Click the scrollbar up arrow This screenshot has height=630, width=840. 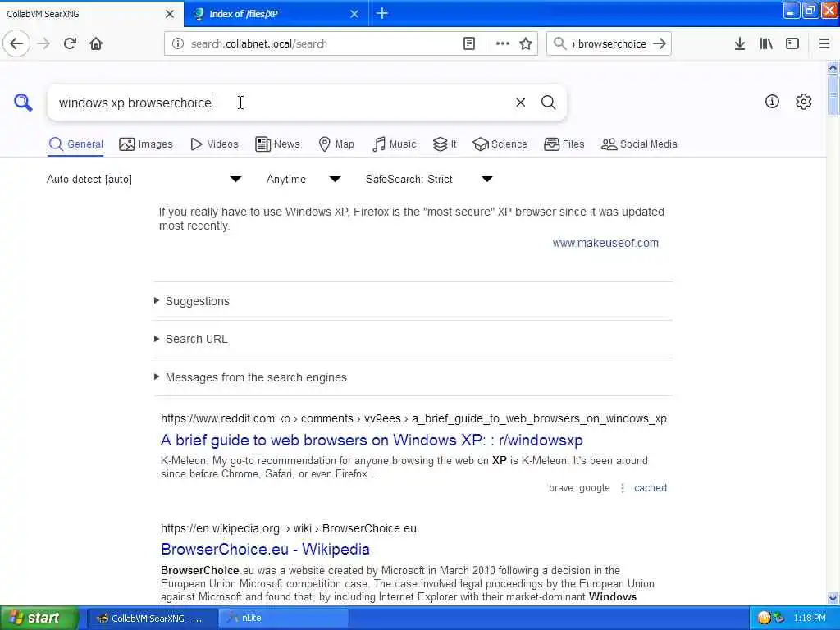pyautogui.click(x=833, y=67)
